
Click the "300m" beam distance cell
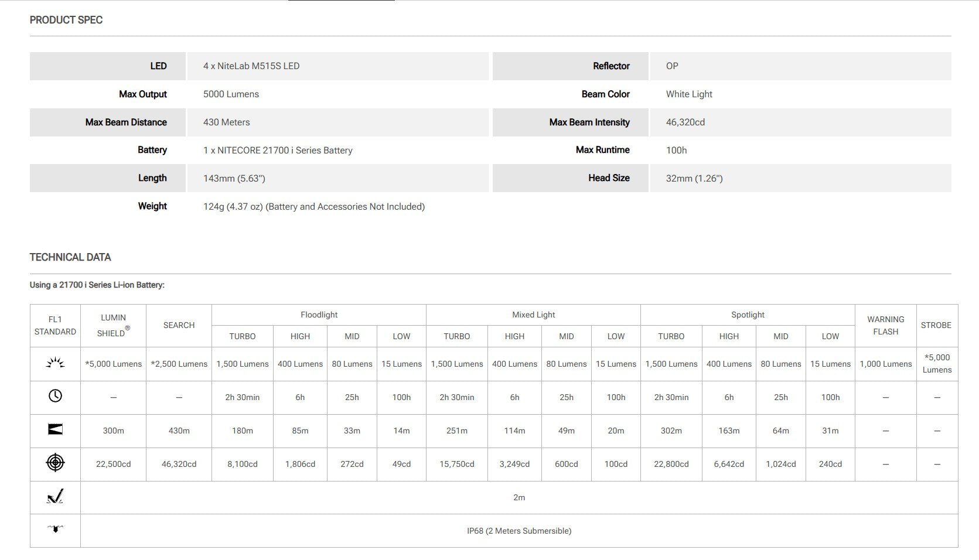pos(113,431)
